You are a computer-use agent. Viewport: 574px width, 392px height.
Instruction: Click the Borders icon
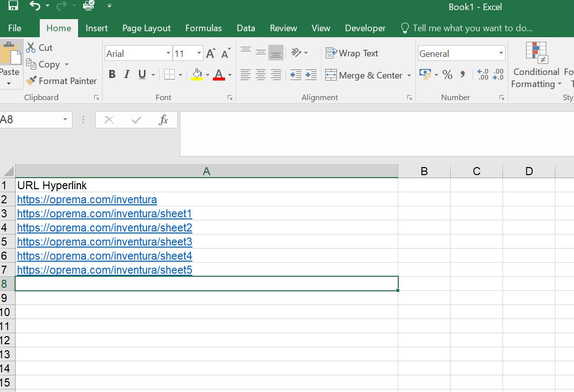(169, 74)
